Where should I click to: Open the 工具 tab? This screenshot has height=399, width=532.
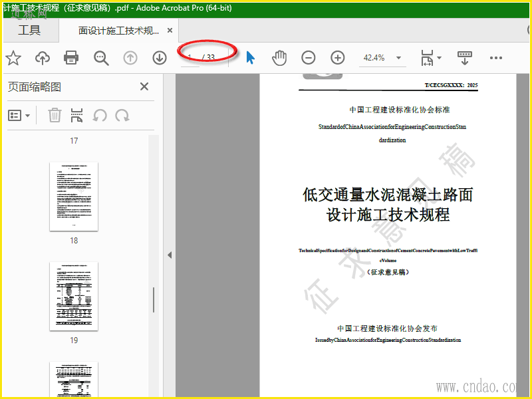point(29,30)
